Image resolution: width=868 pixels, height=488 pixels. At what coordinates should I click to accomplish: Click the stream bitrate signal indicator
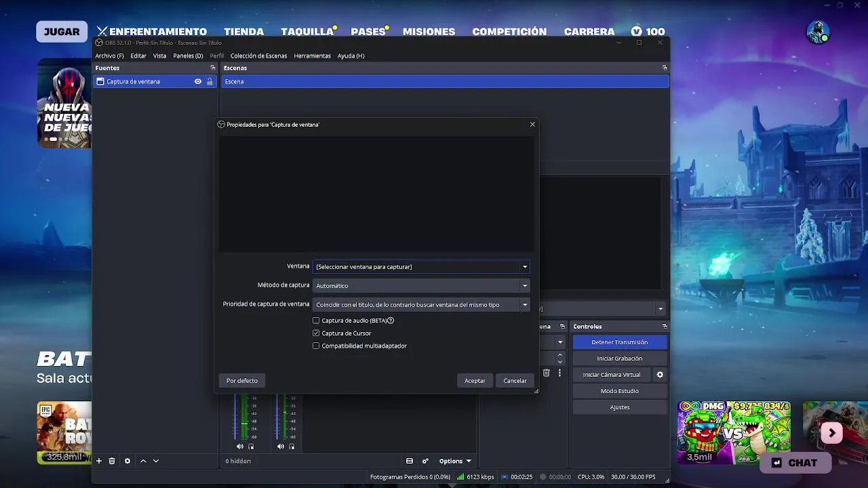coord(460,477)
